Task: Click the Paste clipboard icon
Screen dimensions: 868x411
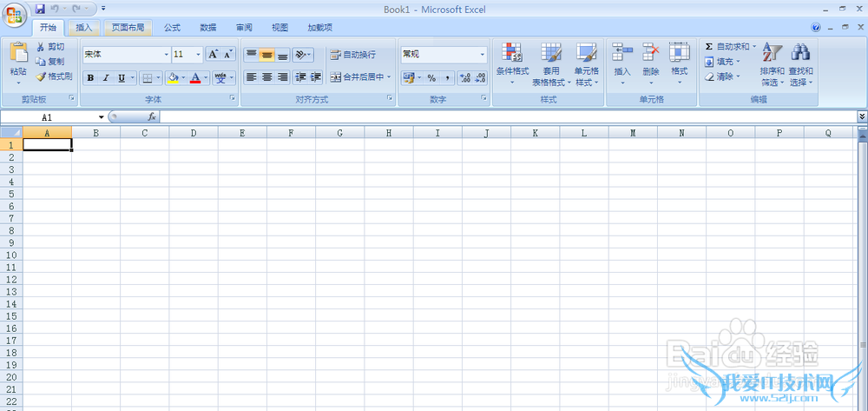Action: pos(18,52)
